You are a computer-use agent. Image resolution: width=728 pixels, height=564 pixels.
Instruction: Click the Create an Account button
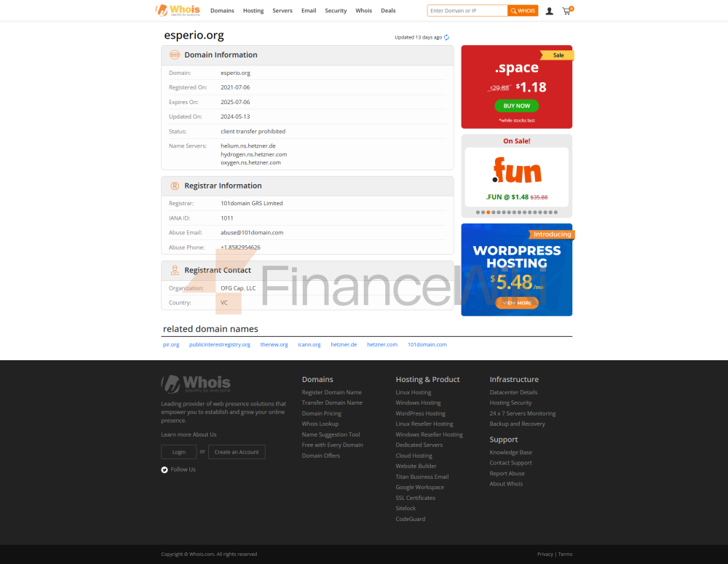point(237,452)
